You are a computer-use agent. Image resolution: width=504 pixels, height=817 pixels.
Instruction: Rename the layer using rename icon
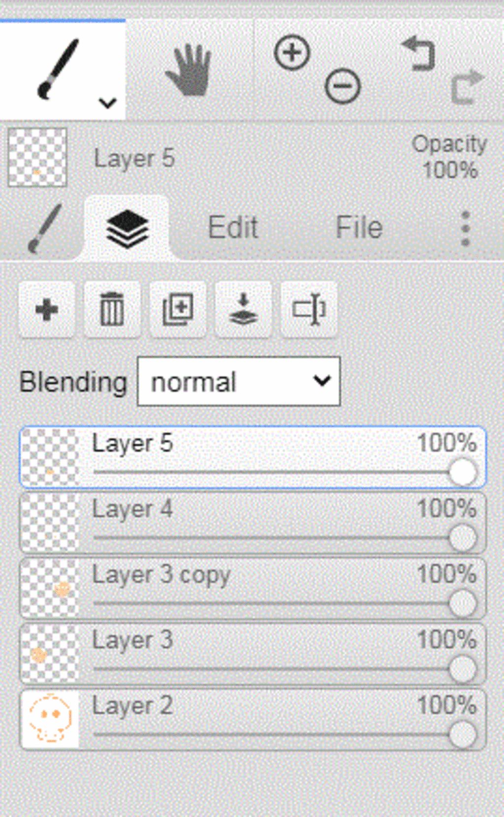[309, 310]
